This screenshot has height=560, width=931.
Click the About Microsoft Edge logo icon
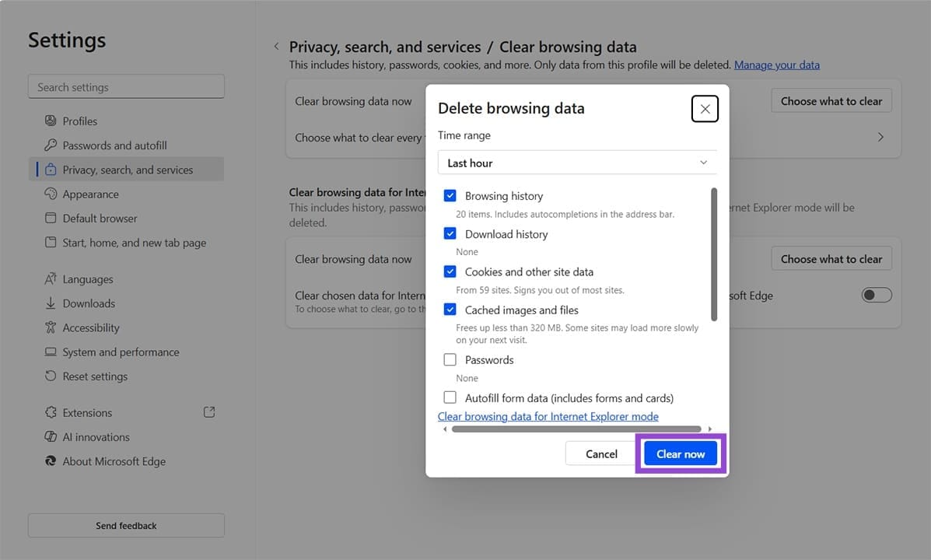51,461
